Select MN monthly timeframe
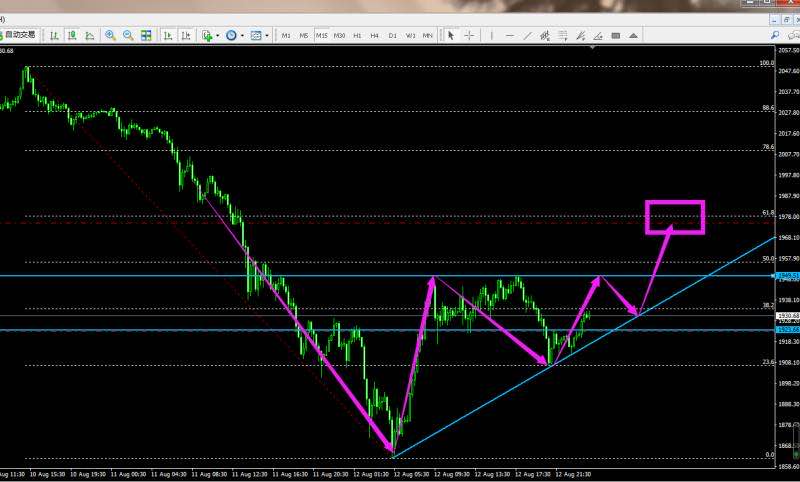The image size is (800, 482). [x=428, y=35]
